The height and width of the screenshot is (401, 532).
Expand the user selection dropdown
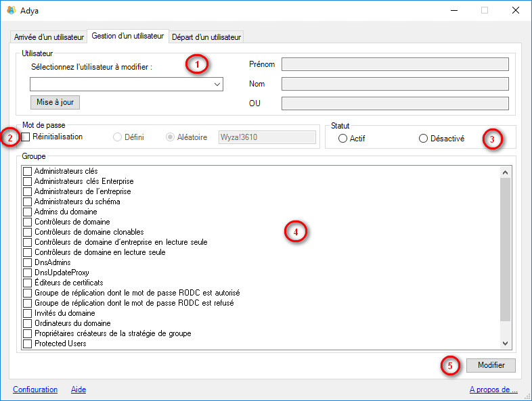point(217,85)
